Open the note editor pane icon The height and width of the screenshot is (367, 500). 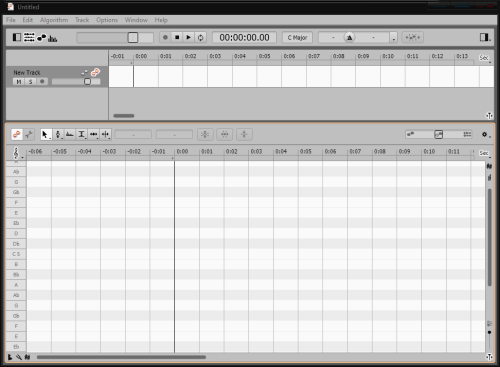(42, 38)
